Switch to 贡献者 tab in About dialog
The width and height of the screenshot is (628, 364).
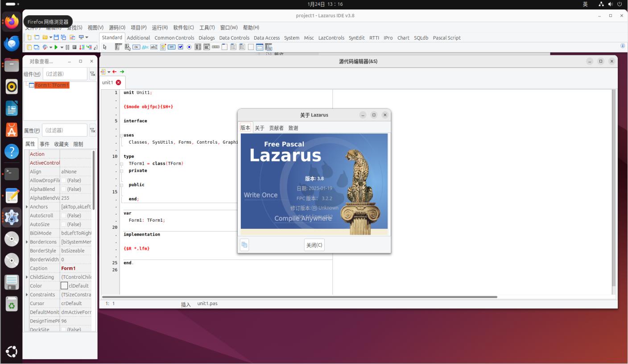[x=276, y=128]
